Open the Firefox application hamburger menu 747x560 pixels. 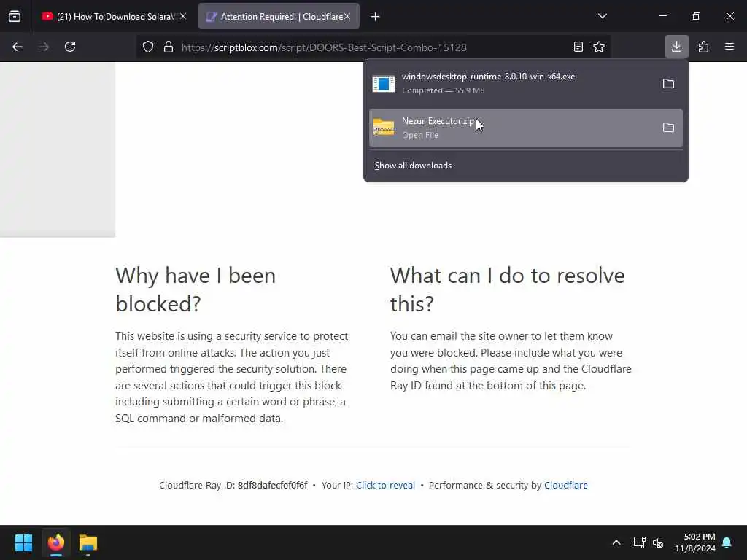729,47
